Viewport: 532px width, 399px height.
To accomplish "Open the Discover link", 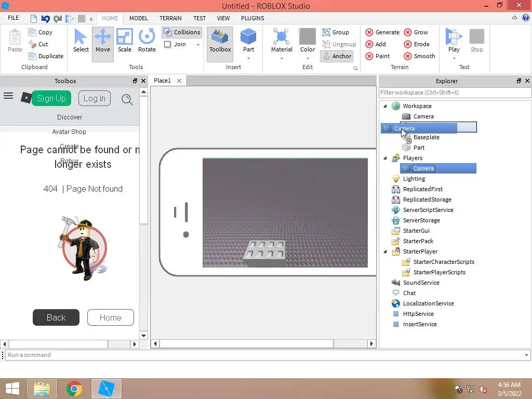I will [x=70, y=117].
